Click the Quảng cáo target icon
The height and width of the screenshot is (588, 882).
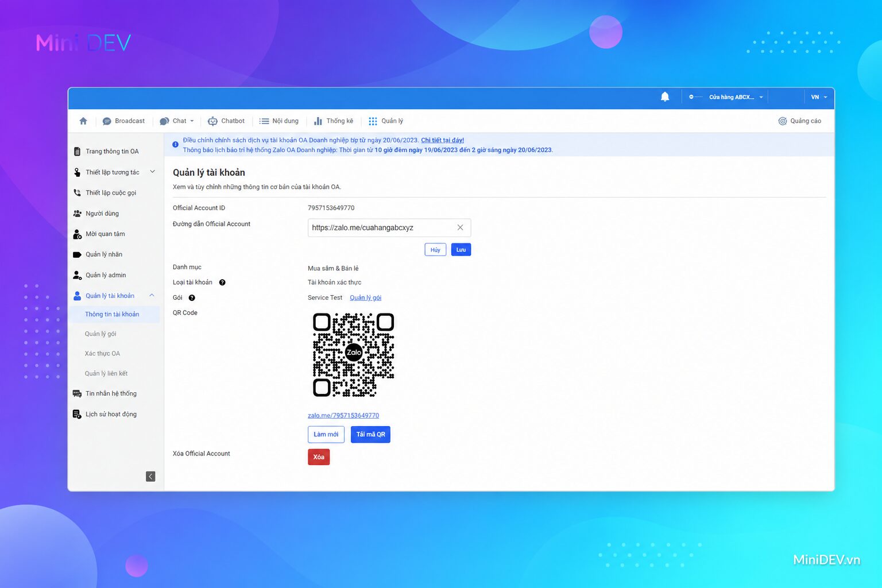[783, 121]
